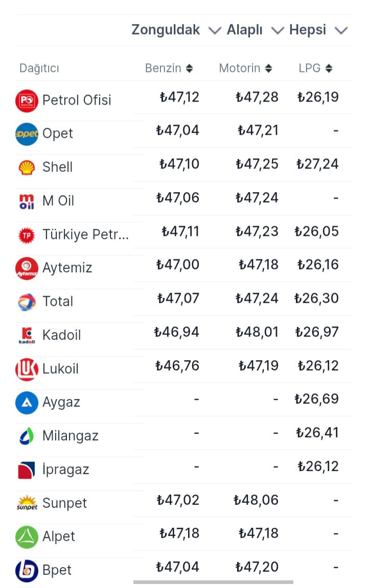Click the Aytemiz logo icon
The image size is (368, 588).
click(27, 269)
